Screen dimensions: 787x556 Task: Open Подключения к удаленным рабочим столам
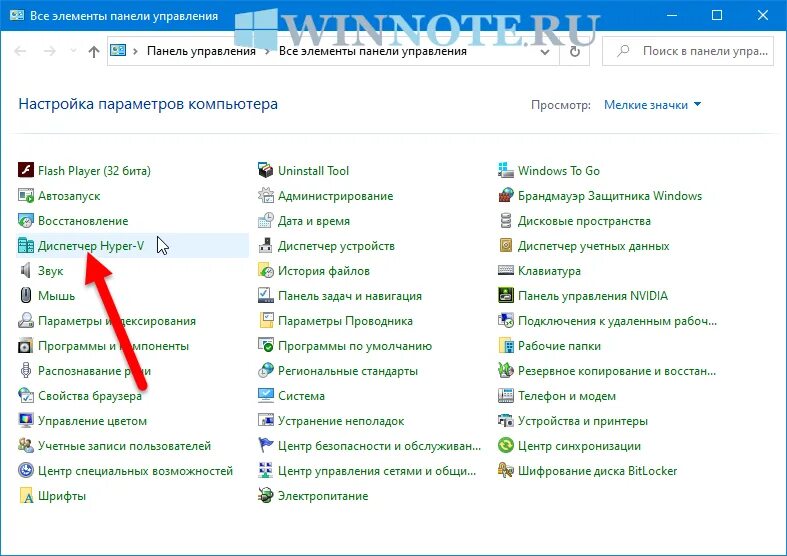point(617,321)
